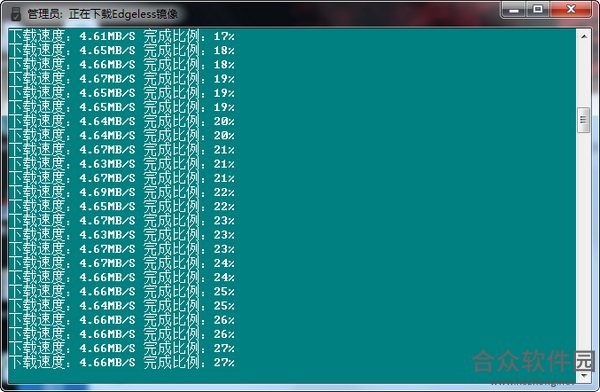The image size is (600, 392).
Task: Select the line showing 4.67MB/S at 24%
Action: tap(122, 263)
